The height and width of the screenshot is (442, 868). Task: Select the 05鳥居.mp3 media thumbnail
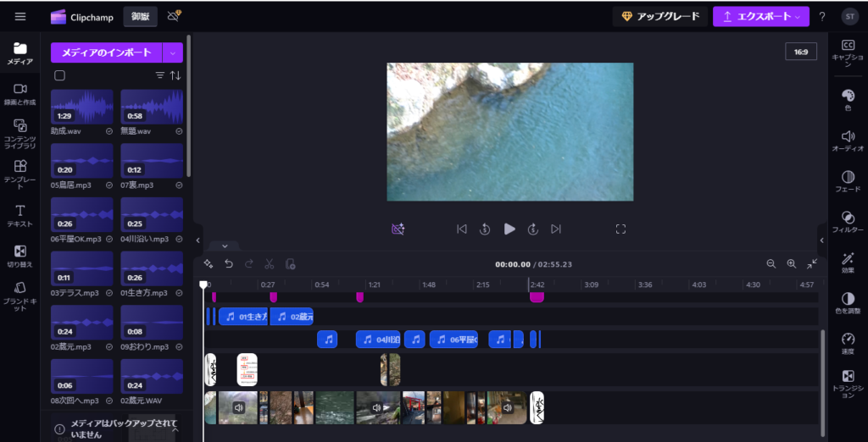(82, 160)
